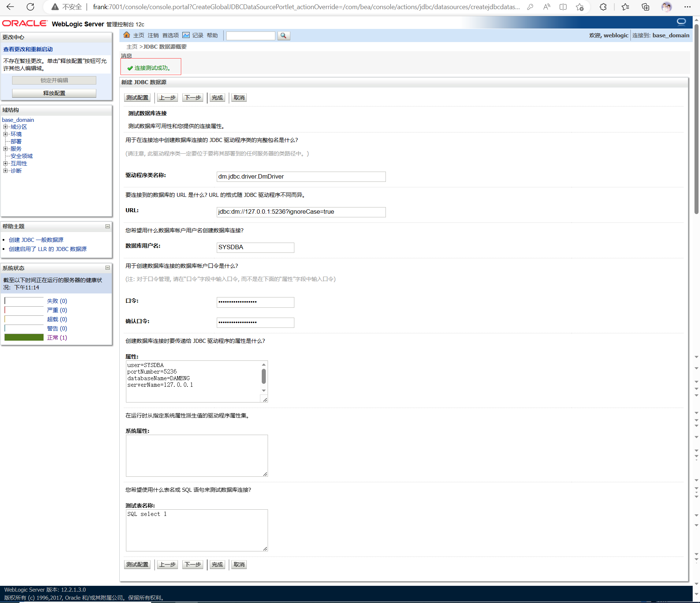Click 正常 (1) status link
700x603 pixels.
57,338
